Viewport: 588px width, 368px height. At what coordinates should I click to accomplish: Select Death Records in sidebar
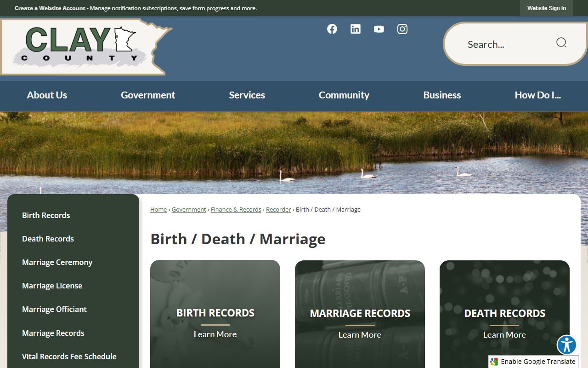[48, 239]
